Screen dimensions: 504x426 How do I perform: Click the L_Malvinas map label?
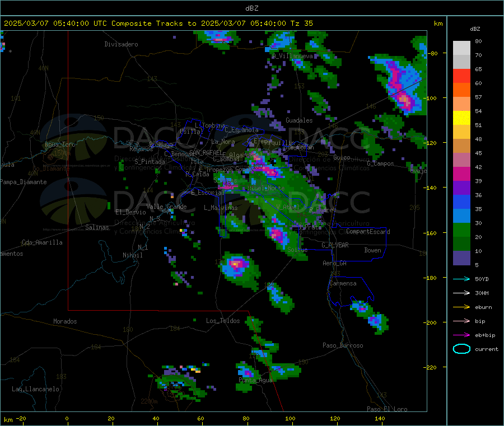pyautogui.click(x=221, y=208)
